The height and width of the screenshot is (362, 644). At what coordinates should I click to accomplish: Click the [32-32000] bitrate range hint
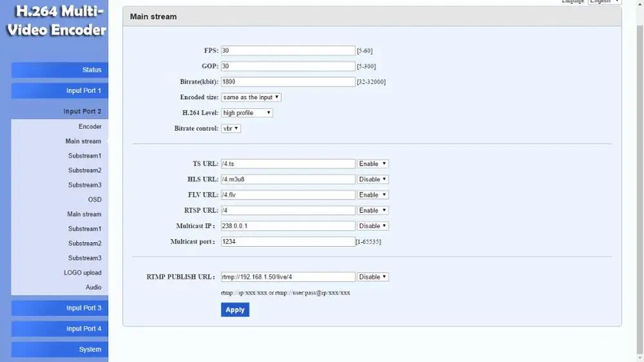372,82
